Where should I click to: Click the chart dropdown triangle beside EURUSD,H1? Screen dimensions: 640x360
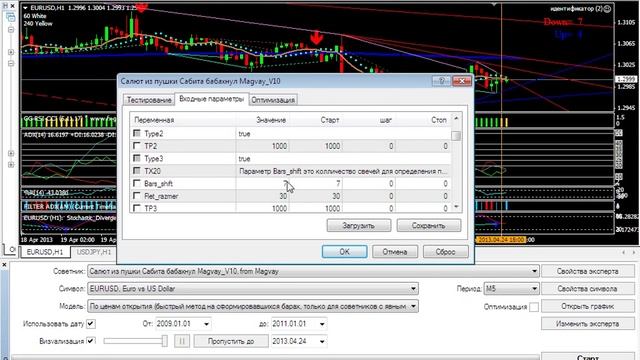pos(25,8)
